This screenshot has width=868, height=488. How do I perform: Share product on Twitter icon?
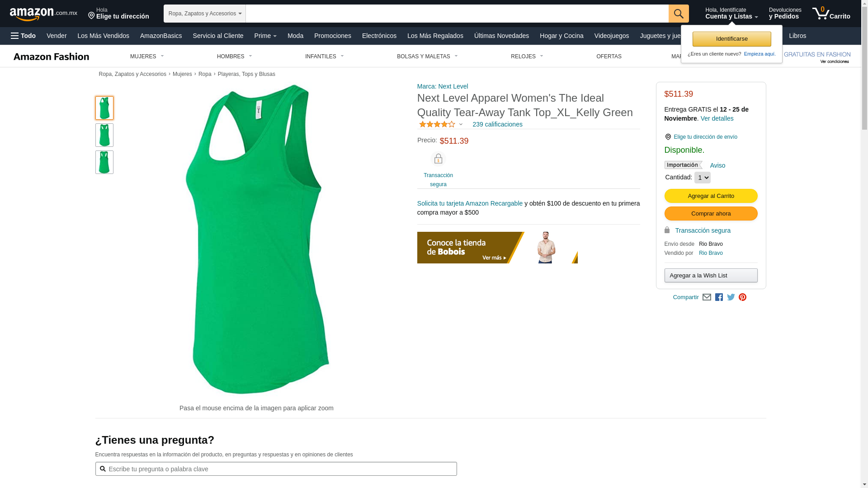(731, 297)
